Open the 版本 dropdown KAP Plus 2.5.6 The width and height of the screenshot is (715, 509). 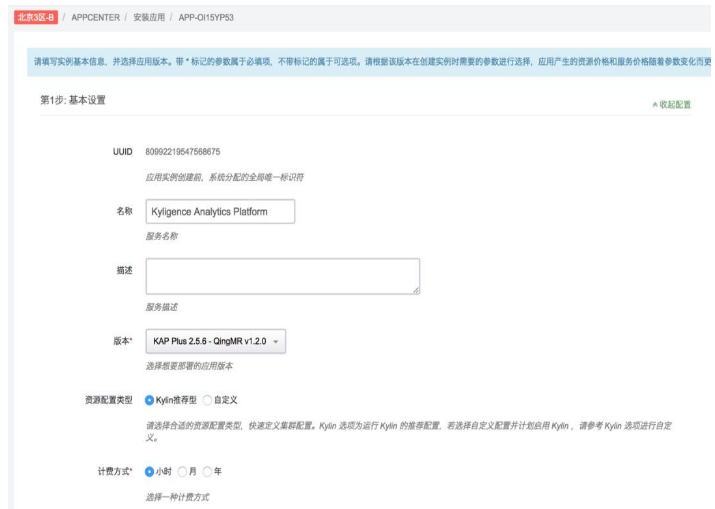216,341
